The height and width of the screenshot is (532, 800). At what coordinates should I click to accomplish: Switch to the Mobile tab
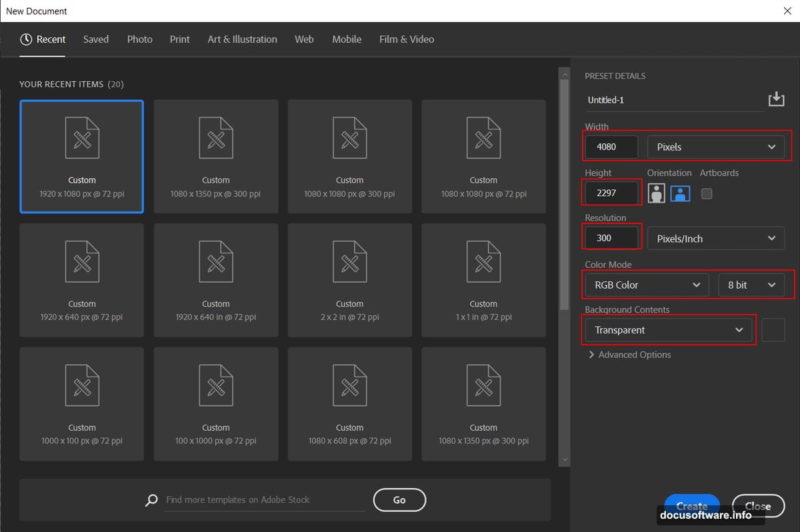346,39
